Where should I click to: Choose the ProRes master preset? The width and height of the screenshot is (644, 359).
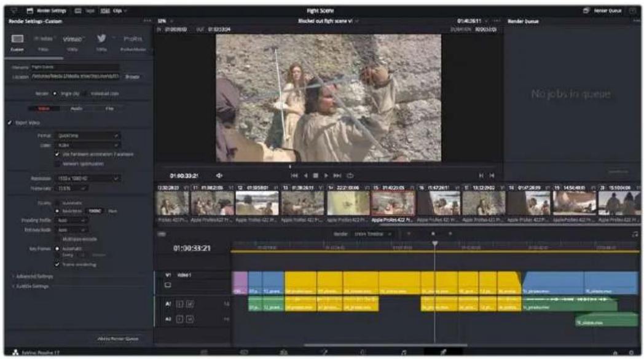click(133, 39)
